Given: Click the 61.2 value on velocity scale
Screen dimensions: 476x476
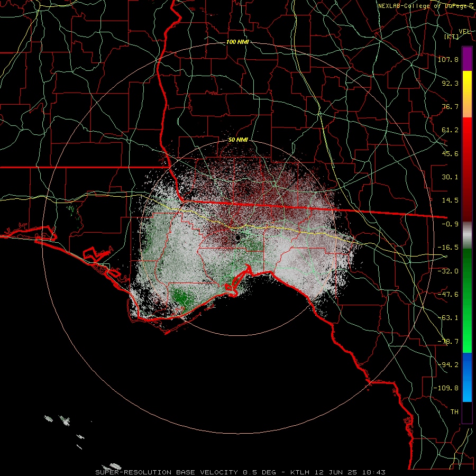Looking at the screenshot, I should [x=450, y=130].
